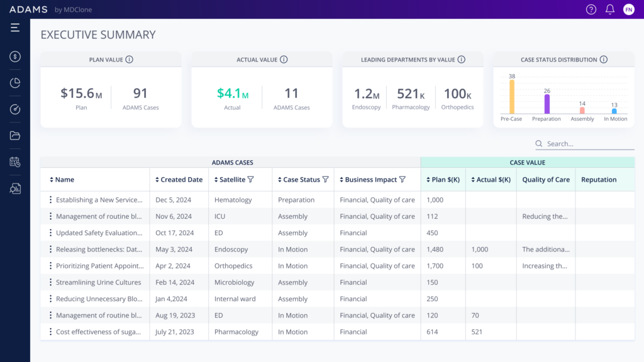Open the Business Impact filter funnel

402,180
